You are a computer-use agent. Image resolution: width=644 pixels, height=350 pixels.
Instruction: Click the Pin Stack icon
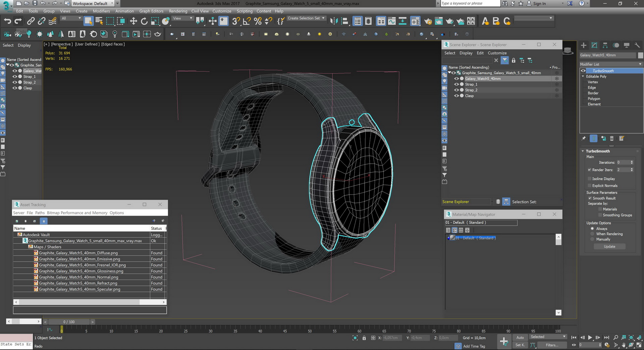584,138
